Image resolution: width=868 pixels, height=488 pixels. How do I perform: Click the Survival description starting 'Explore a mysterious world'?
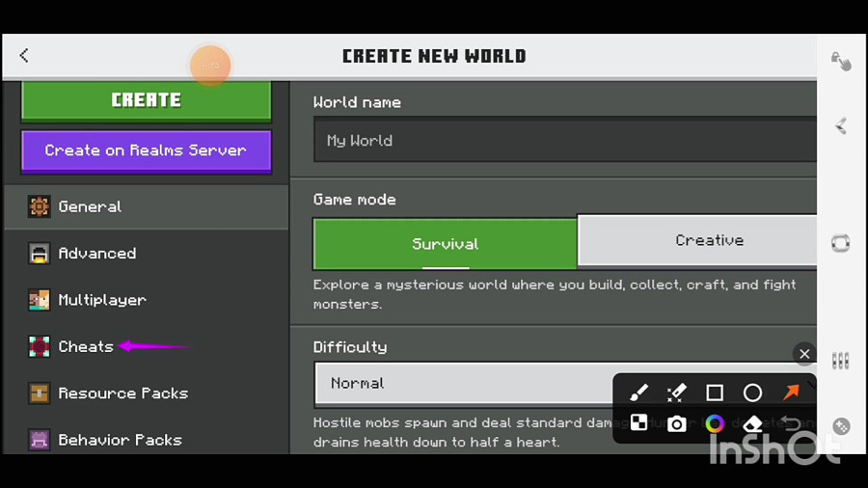tap(555, 294)
